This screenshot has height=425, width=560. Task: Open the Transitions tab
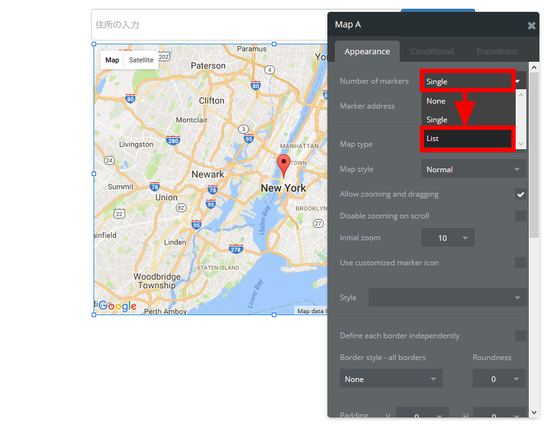click(497, 52)
